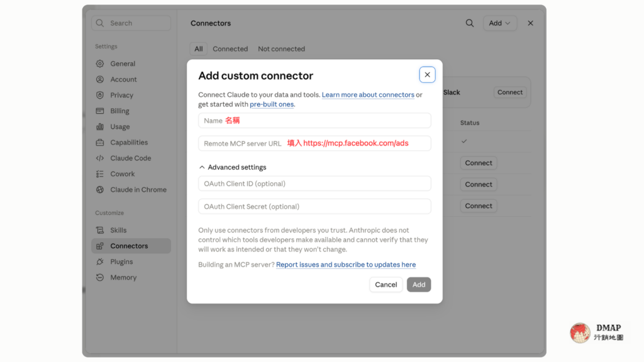Image resolution: width=644 pixels, height=362 pixels.
Task: Click the third Connect button under Status
Action: [479, 206]
